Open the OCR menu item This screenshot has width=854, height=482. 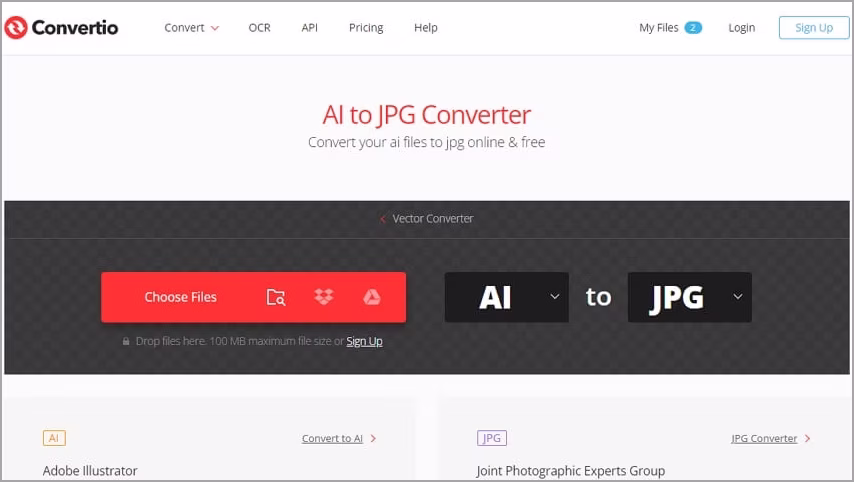click(259, 28)
